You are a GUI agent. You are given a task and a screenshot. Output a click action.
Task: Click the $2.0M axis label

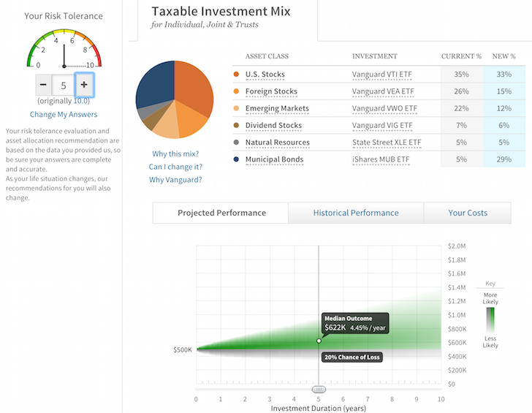[x=457, y=246]
